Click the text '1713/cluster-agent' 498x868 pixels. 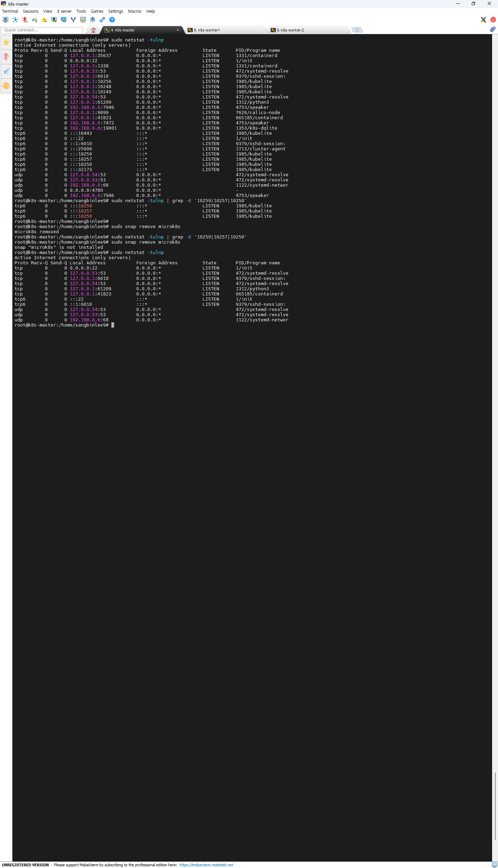260,149
